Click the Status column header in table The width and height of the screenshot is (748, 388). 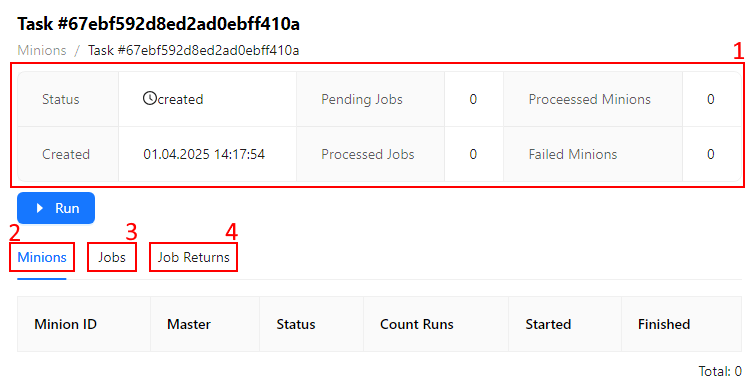tap(296, 325)
